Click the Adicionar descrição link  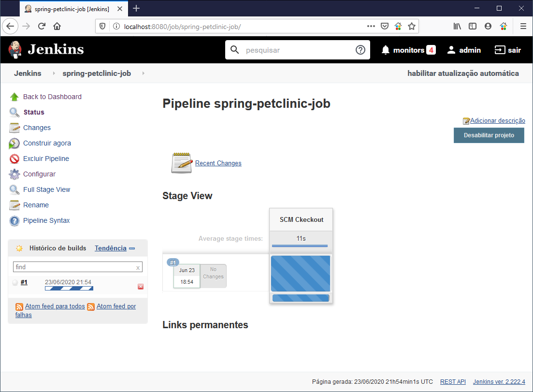[497, 121]
